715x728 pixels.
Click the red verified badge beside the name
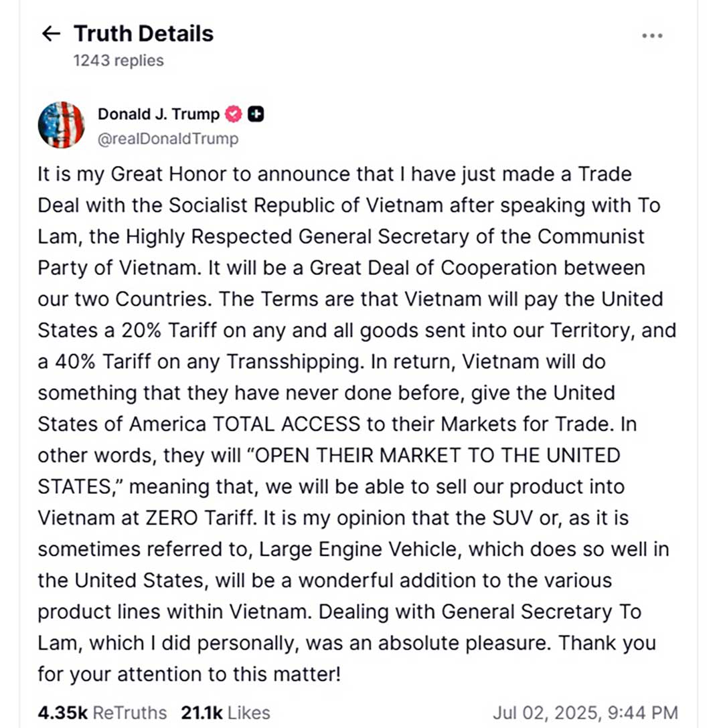click(233, 114)
